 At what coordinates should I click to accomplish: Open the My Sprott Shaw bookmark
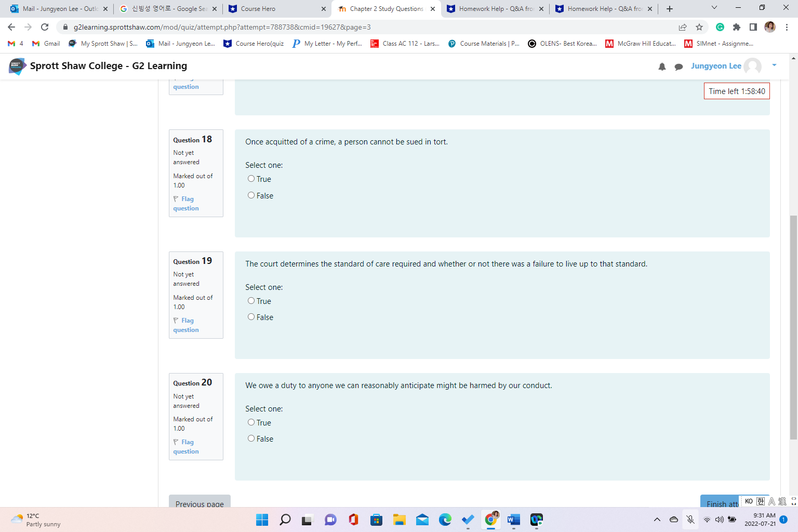(103, 44)
